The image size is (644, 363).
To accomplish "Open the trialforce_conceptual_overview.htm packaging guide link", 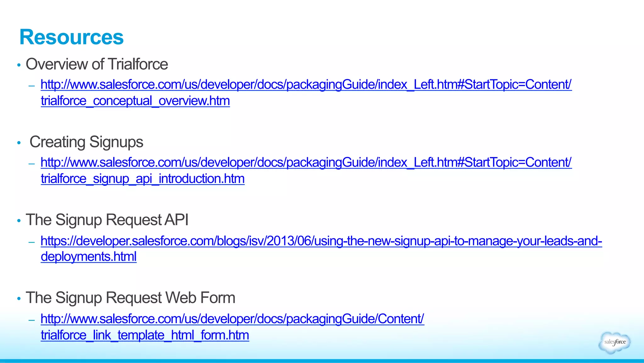I will (306, 93).
